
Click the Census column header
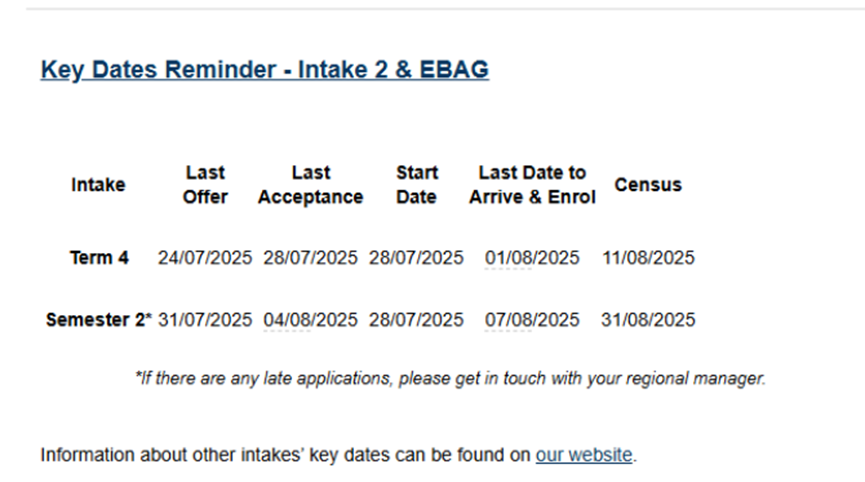click(x=648, y=185)
